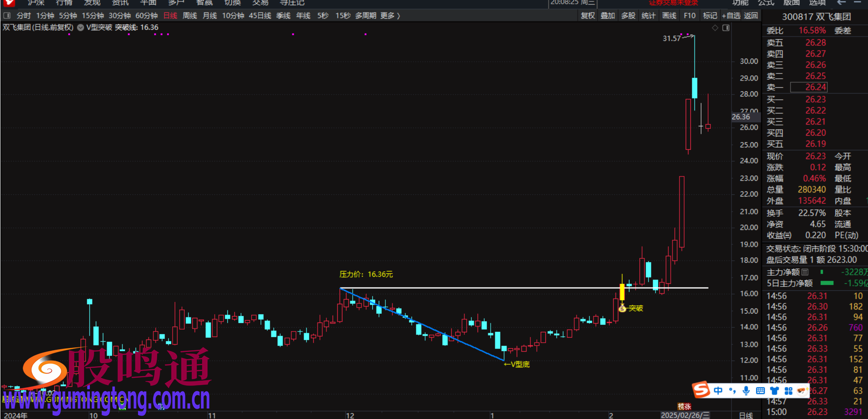Click the back arrow in title bar
The image size is (868, 419).
841,2
